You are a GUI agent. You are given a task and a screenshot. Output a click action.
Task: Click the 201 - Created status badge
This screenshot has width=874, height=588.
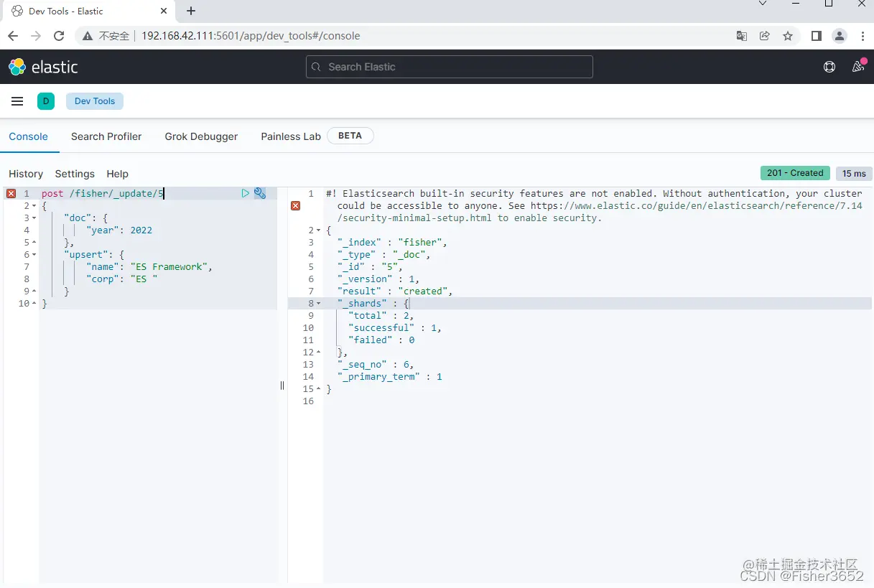795,173
